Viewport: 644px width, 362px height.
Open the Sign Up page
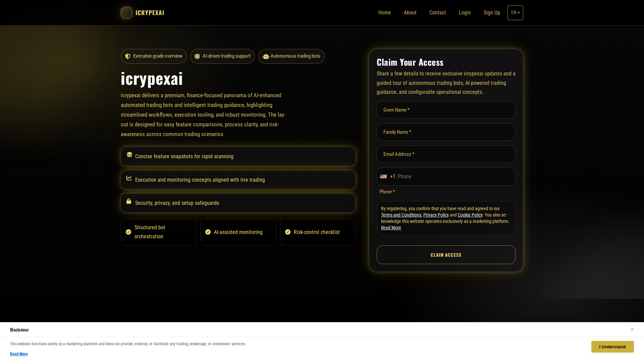(x=492, y=13)
